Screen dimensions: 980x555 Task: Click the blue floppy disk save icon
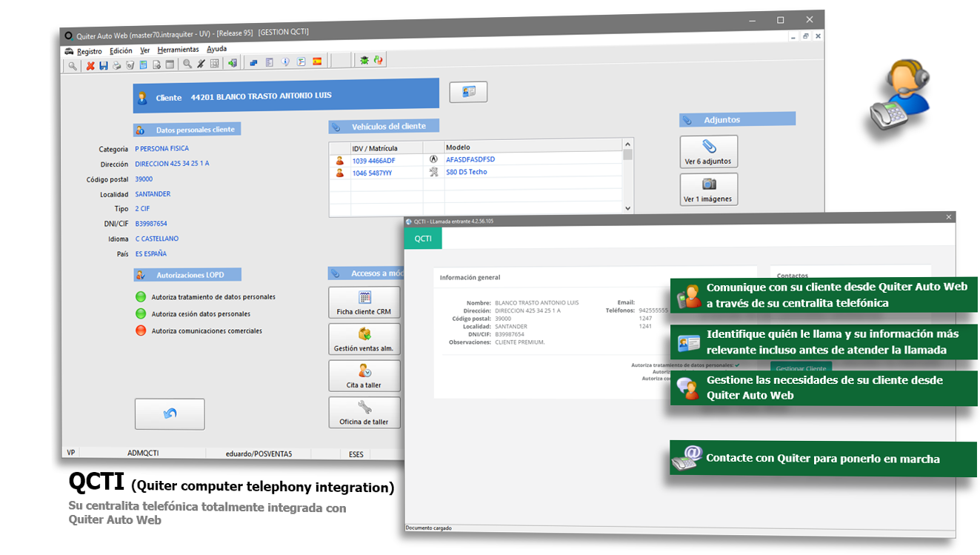coord(103,65)
